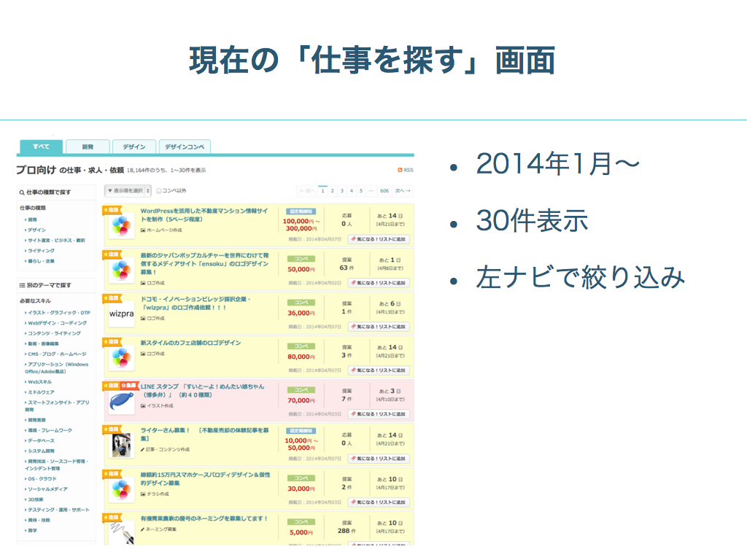The image size is (747, 560).
Task: Expand the ライティング category in the left nav
Action: point(40,250)
